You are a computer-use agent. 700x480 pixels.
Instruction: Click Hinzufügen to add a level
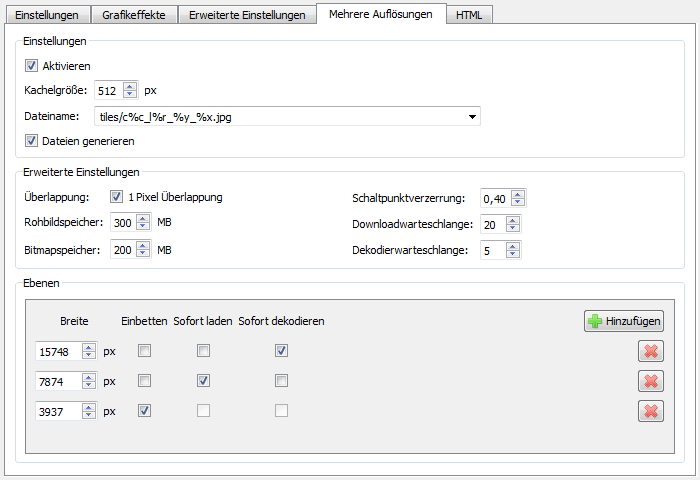624,321
